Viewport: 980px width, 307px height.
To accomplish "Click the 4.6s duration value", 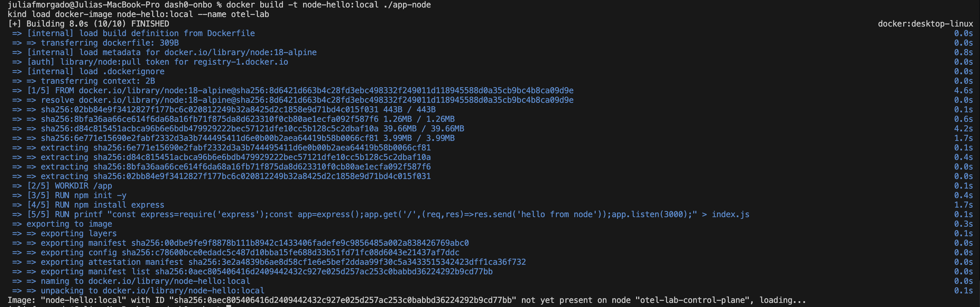I will point(963,91).
